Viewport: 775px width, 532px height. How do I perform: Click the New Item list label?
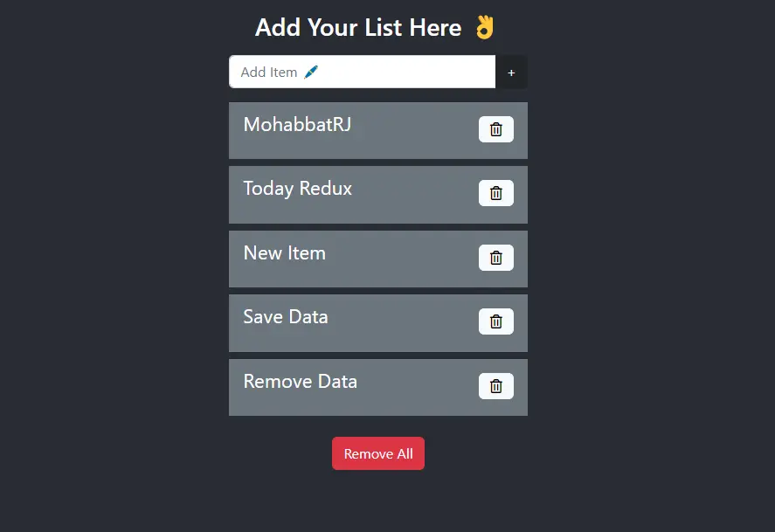click(x=284, y=253)
